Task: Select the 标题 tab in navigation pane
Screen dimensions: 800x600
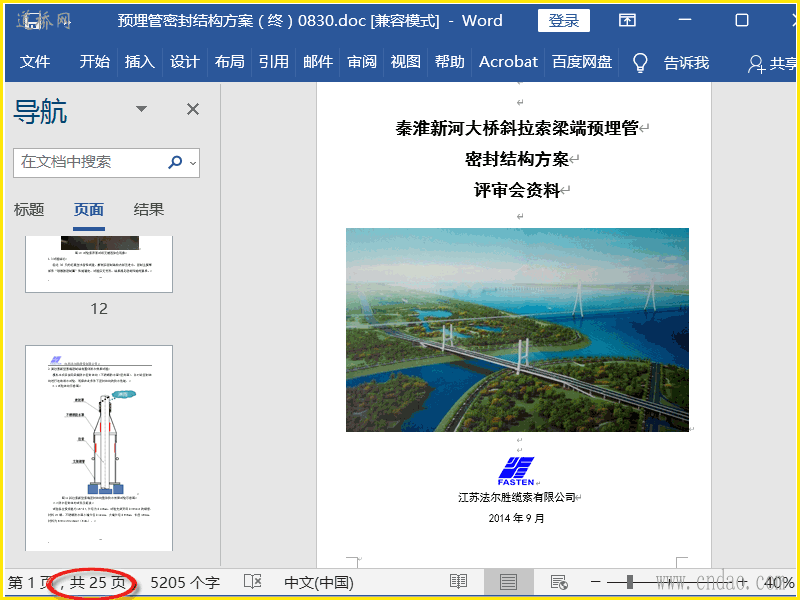Action: tap(29, 210)
